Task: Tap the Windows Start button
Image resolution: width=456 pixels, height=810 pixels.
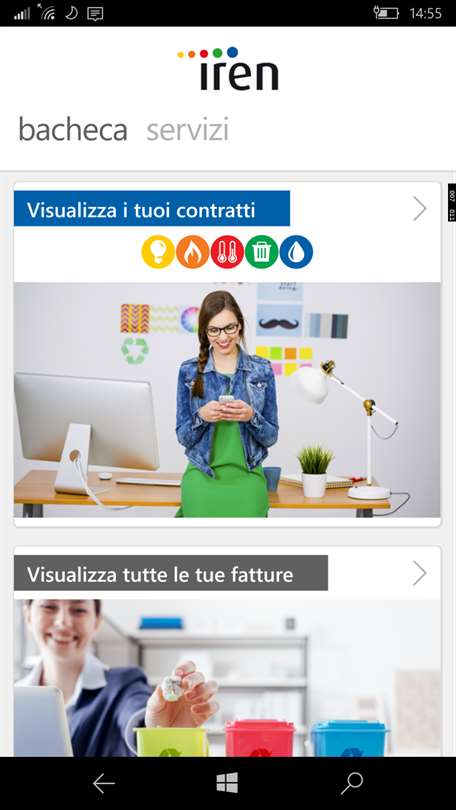Action: (227, 783)
